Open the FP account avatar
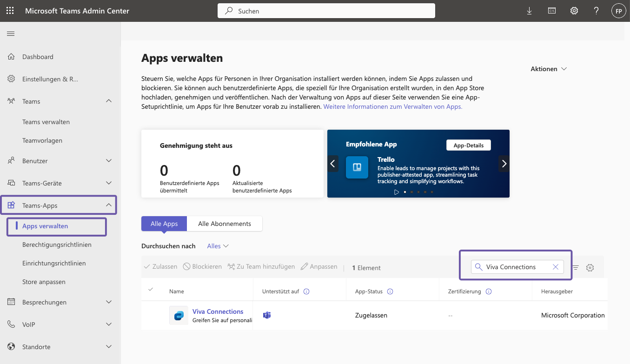 618,11
